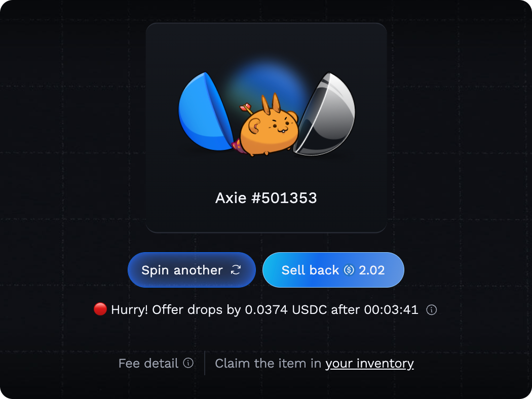532x399 pixels.
Task: Click the Axie's tall rabbit ears
Action: (x=271, y=103)
